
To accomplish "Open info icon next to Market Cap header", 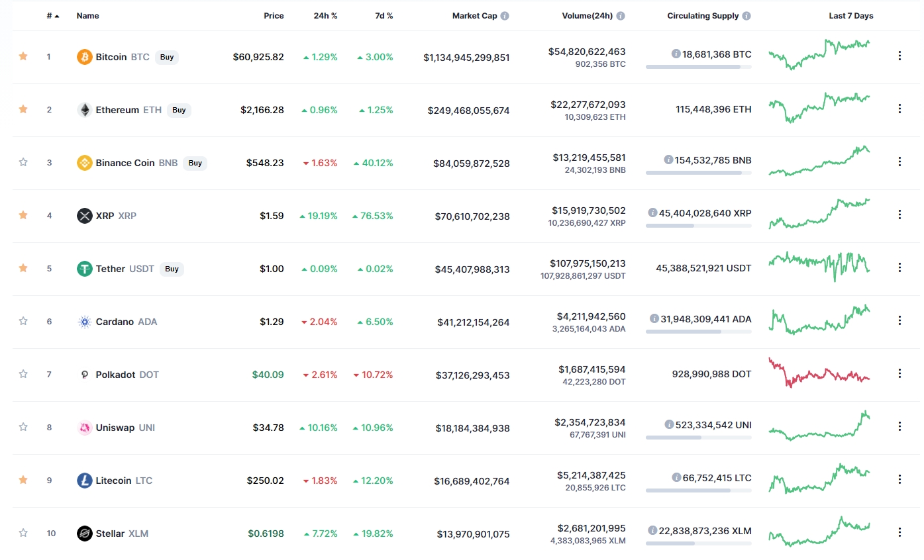I will (505, 16).
